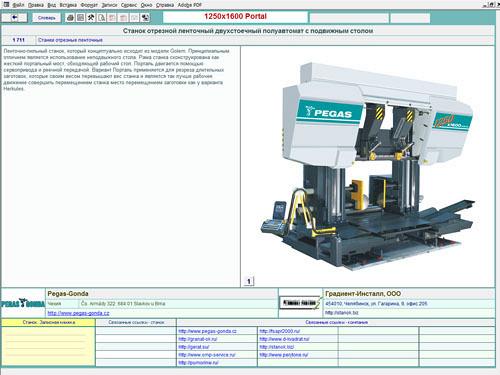Open the http://gerat.su/ link

pyautogui.click(x=194, y=347)
